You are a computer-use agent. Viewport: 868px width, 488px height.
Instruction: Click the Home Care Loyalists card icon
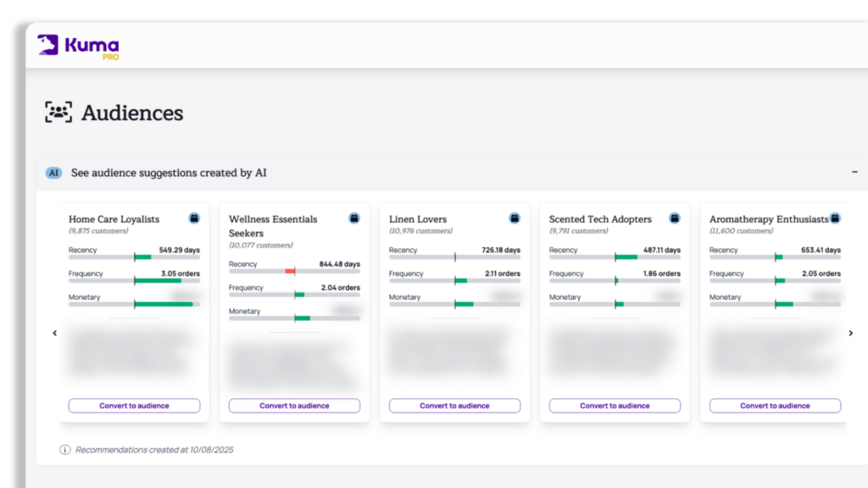194,219
